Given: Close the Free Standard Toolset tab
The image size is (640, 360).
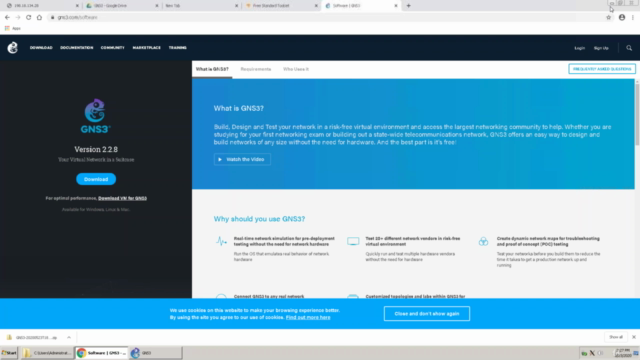Looking at the screenshot, I should [x=316, y=6].
